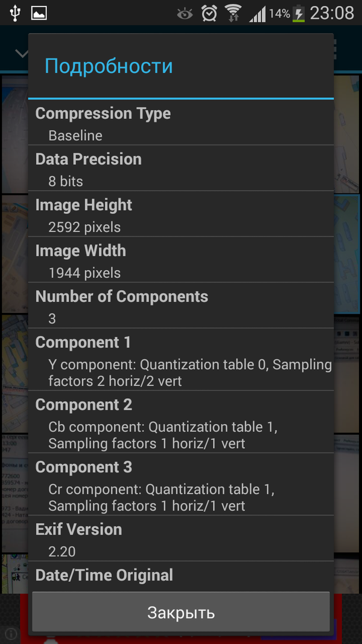
Task: Tap the Component 3 Cr component entry
Action: [181, 485]
